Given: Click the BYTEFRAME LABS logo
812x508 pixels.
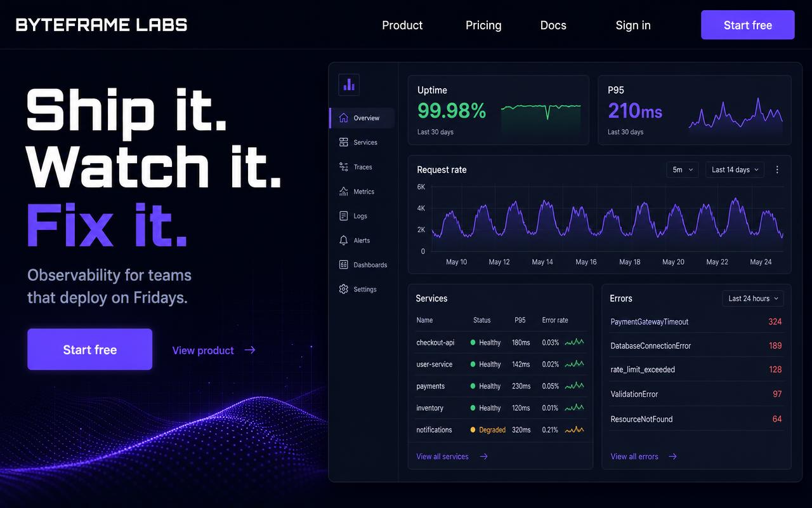Looking at the screenshot, I should [x=101, y=25].
